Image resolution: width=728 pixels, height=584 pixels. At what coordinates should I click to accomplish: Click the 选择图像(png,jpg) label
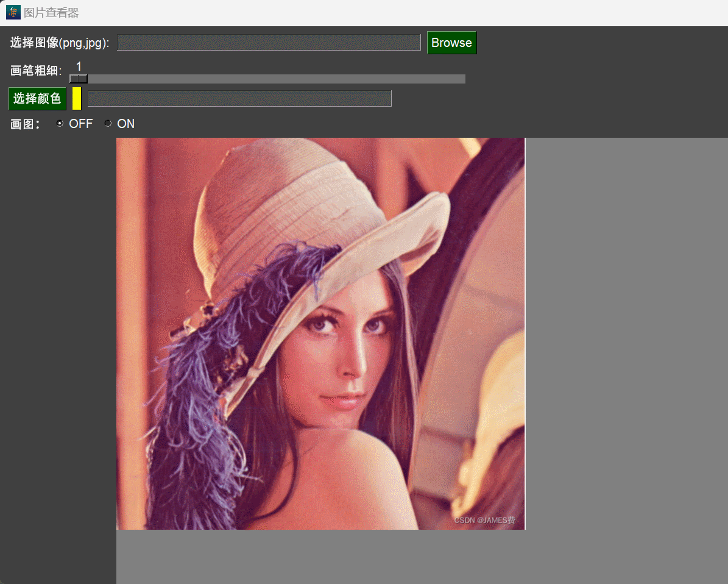[x=60, y=43]
